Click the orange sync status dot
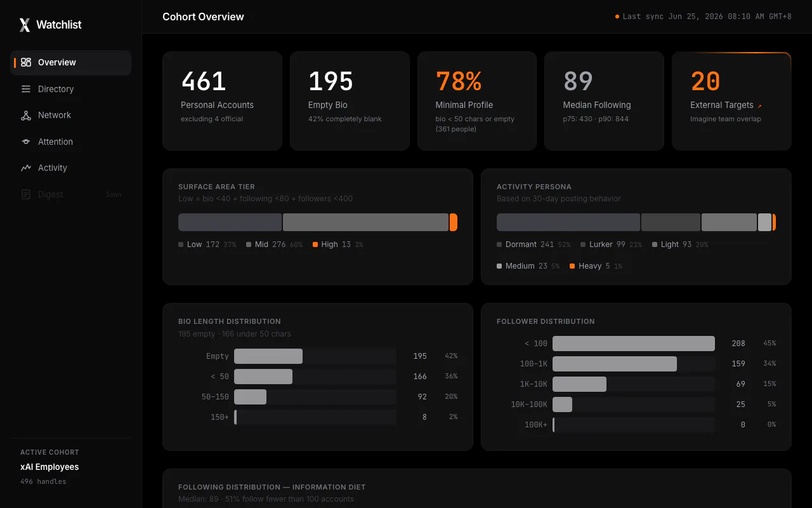The height and width of the screenshot is (508, 812). coord(617,17)
